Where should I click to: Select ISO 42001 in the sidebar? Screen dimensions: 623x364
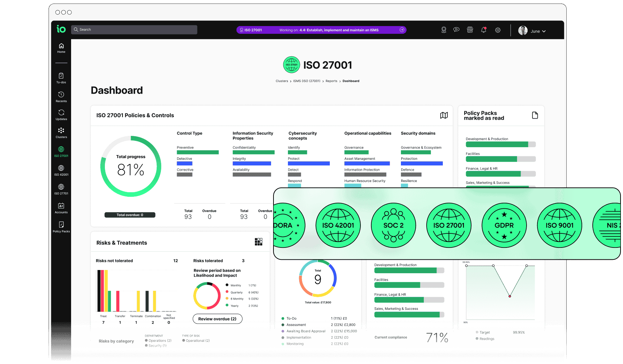[x=61, y=170]
